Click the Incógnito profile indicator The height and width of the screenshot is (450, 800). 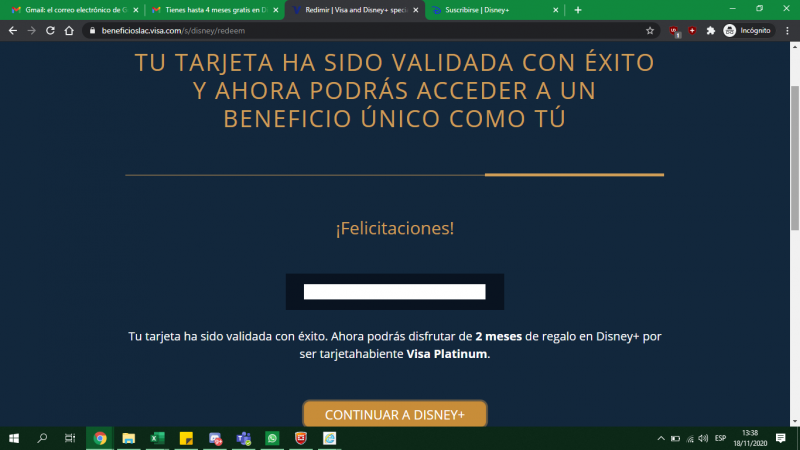(748, 30)
